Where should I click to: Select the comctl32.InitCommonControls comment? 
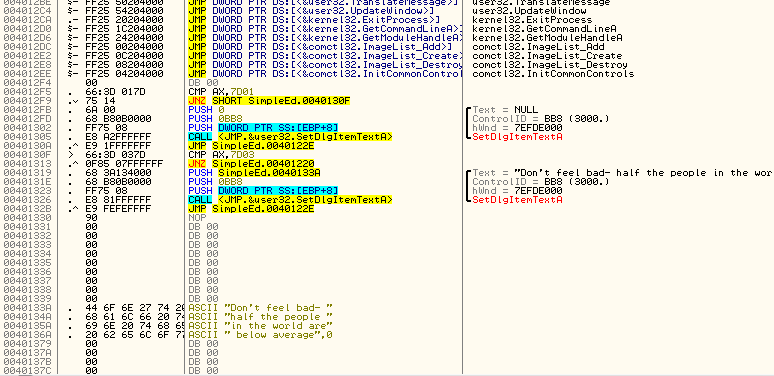(553, 74)
